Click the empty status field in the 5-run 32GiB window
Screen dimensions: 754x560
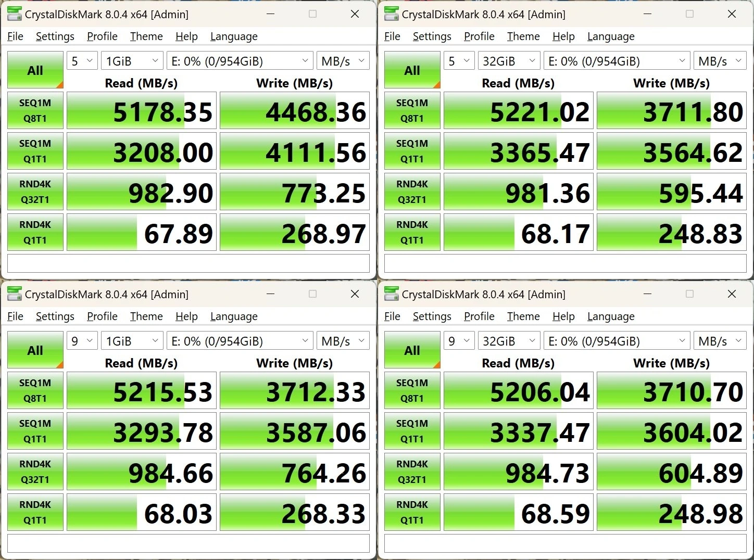[565, 263]
